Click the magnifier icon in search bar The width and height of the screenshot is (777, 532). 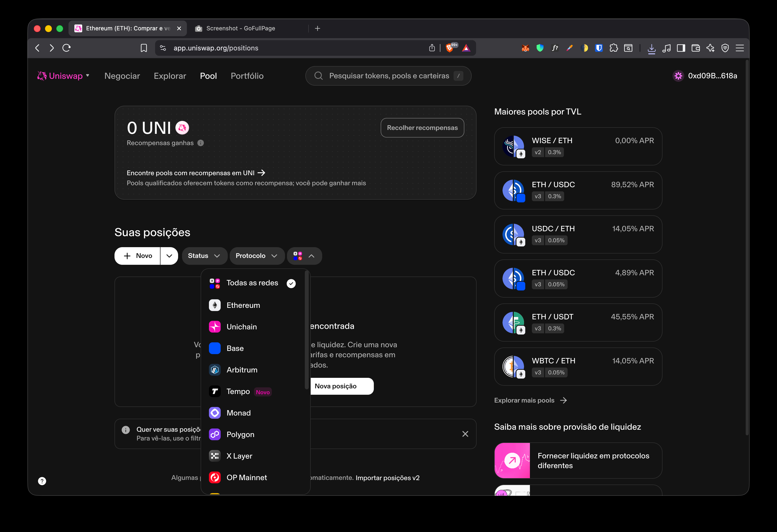(319, 76)
